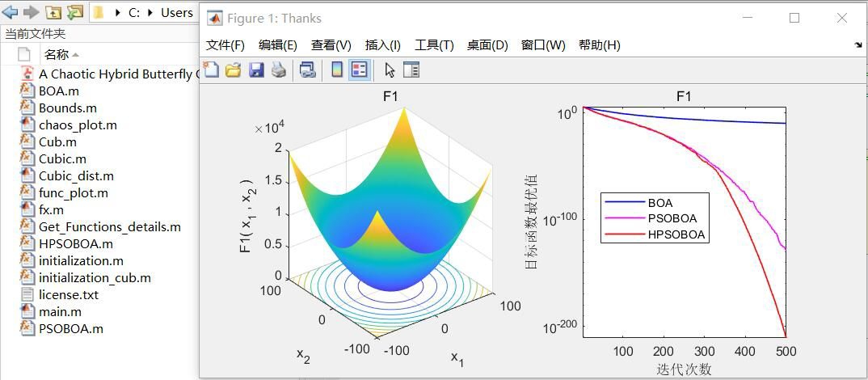
Task: Click the Link Plot toolbar icon
Action: tap(307, 70)
